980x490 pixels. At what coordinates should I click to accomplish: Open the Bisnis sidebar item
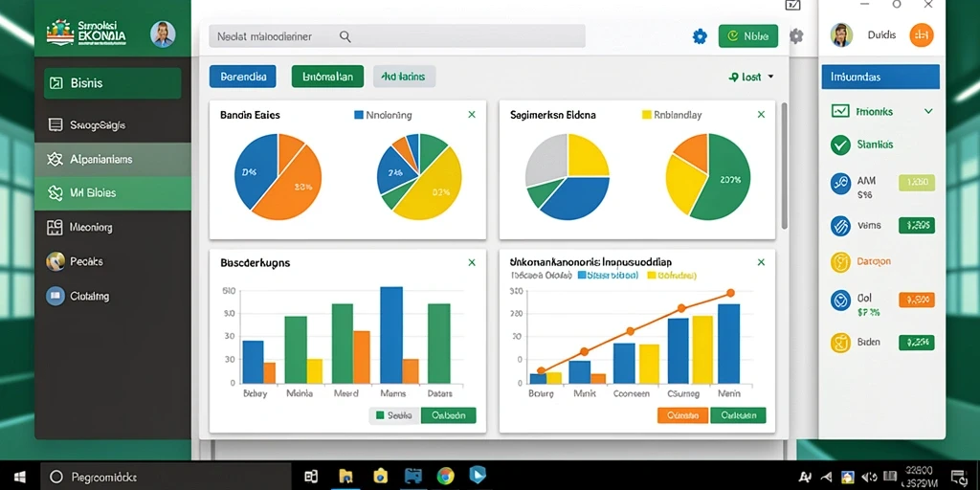pyautogui.click(x=113, y=83)
